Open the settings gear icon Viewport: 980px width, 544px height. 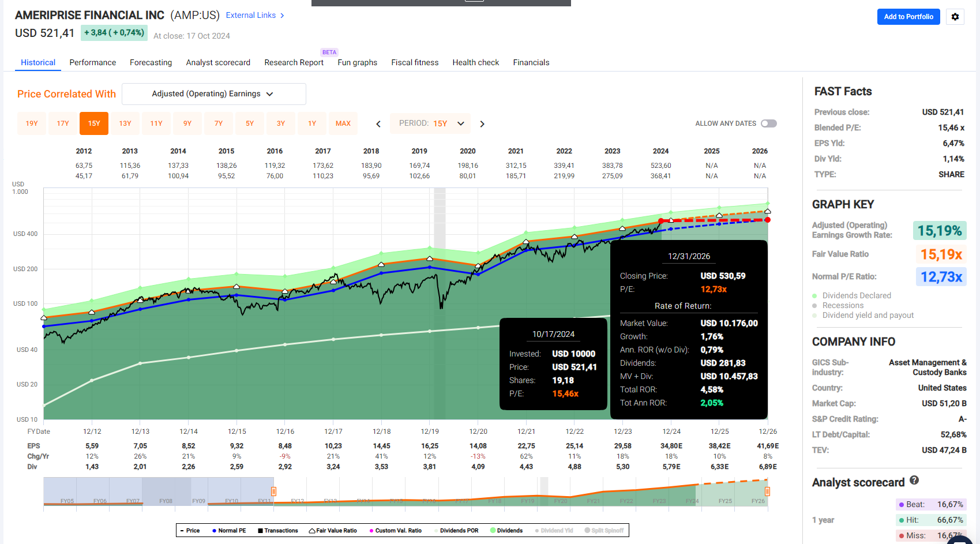pos(955,17)
